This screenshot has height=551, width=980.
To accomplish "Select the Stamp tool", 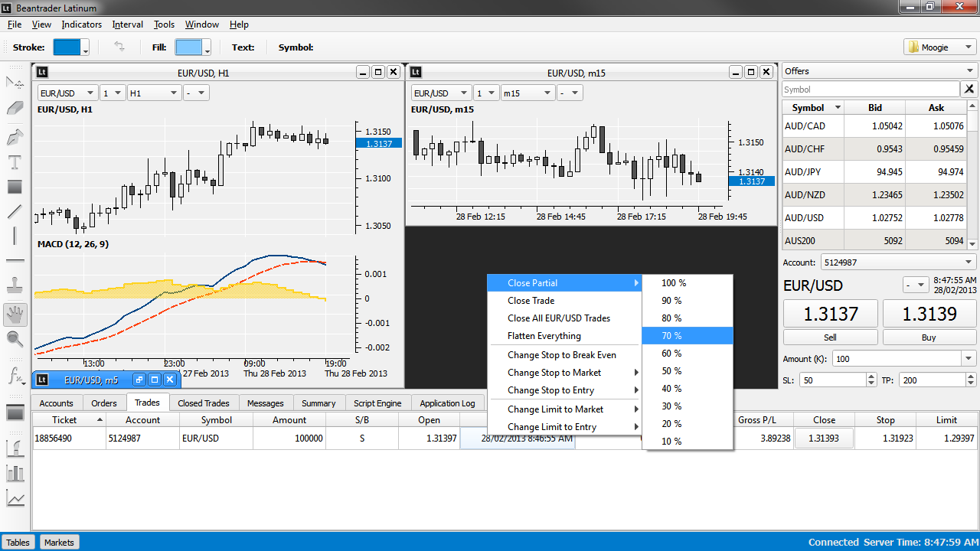I will 15,286.
